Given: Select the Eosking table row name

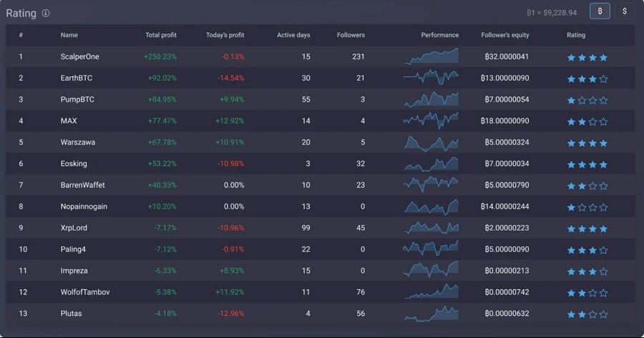Looking at the screenshot, I should click(74, 164).
